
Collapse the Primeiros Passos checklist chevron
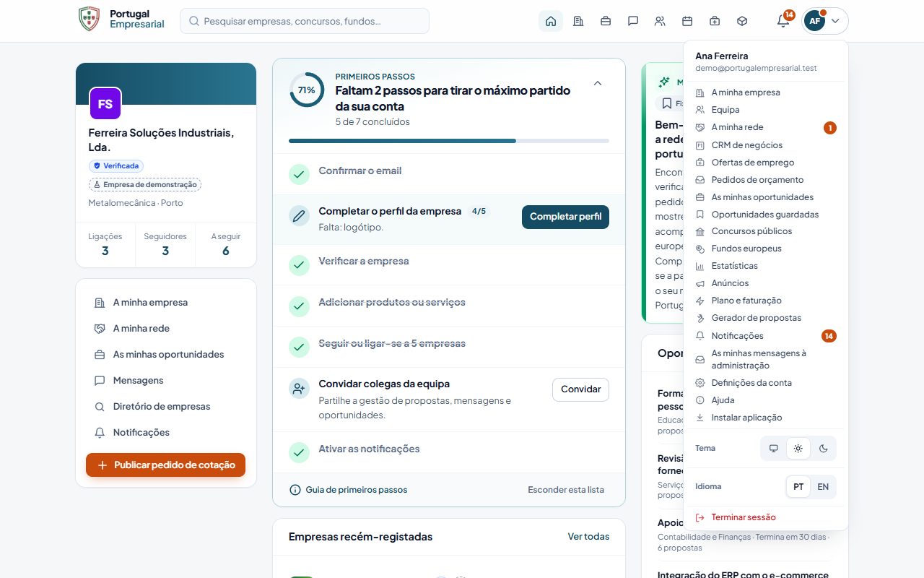pyautogui.click(x=598, y=83)
